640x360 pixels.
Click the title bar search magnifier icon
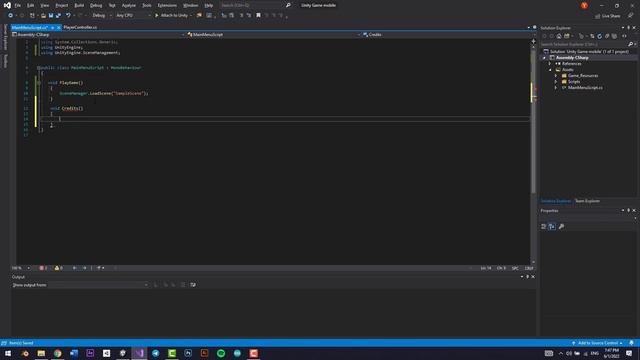288,5
